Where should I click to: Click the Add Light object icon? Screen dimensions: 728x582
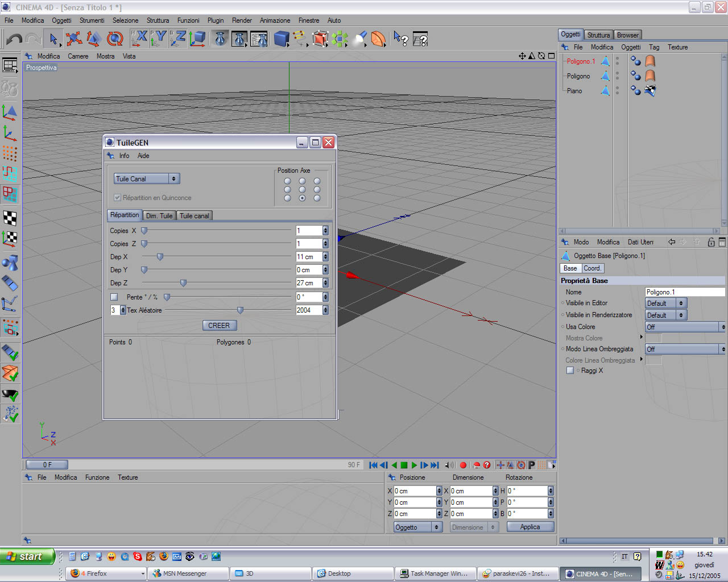361,39
